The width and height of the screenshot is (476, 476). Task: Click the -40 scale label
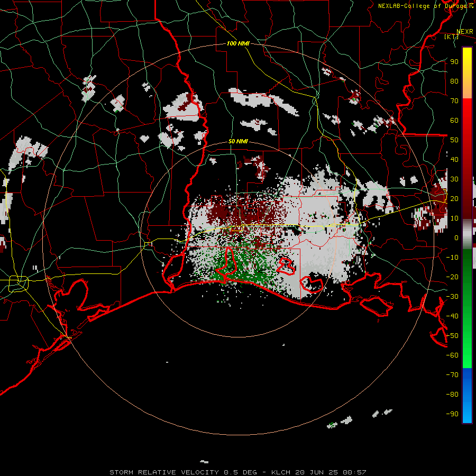click(x=452, y=316)
